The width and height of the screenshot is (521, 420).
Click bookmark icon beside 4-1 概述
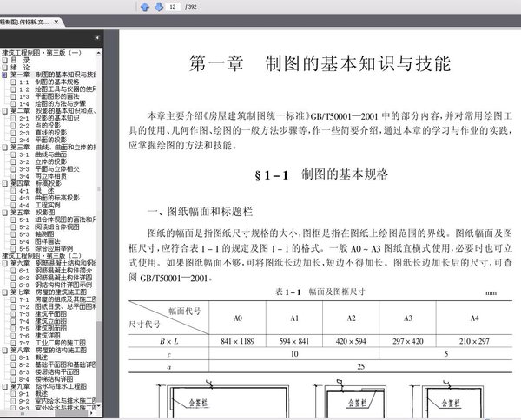(x=13, y=191)
